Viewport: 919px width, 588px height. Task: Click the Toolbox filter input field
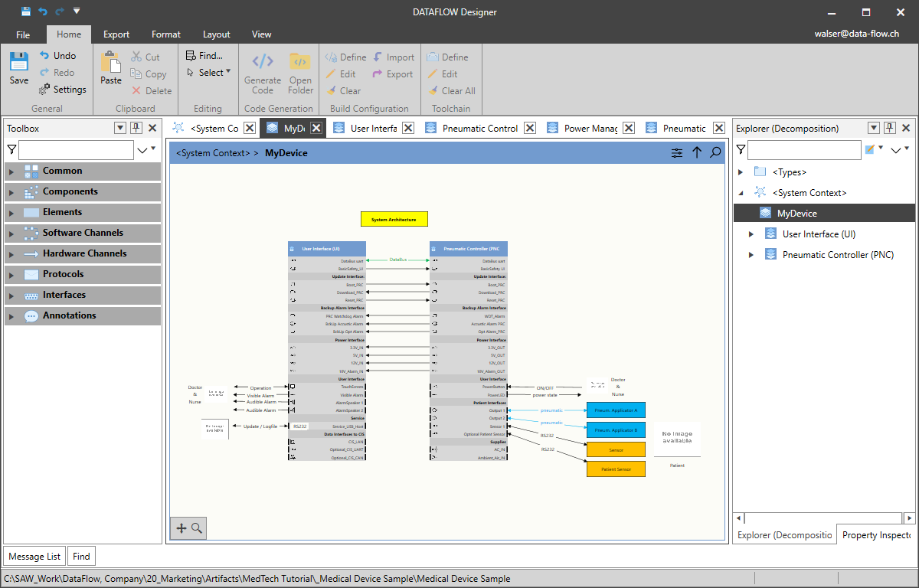tap(76, 150)
